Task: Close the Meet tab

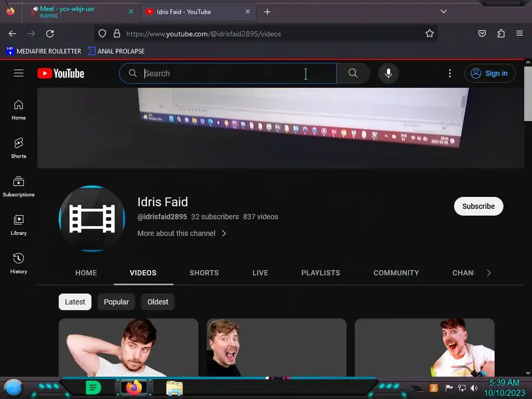Action: point(131,11)
